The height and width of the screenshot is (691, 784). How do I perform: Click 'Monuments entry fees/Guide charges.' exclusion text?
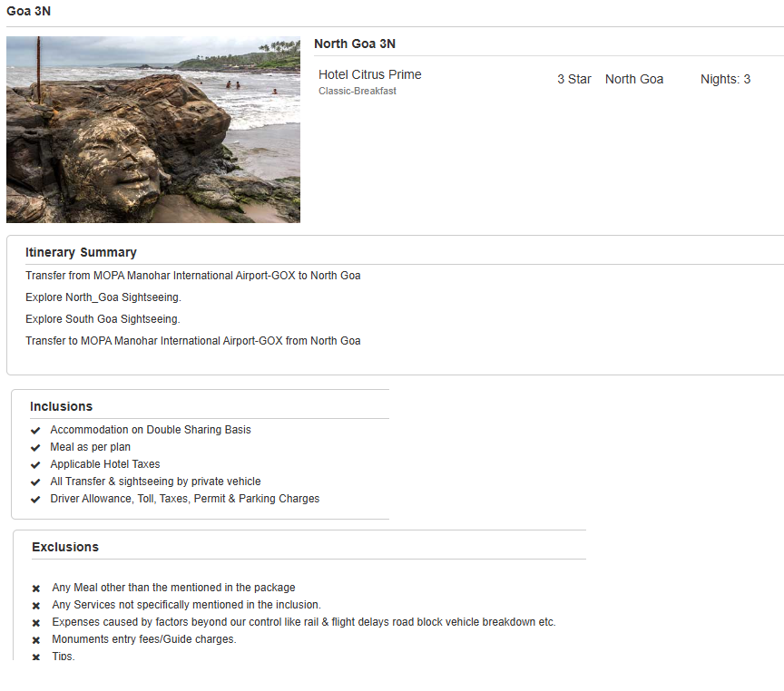(x=144, y=639)
